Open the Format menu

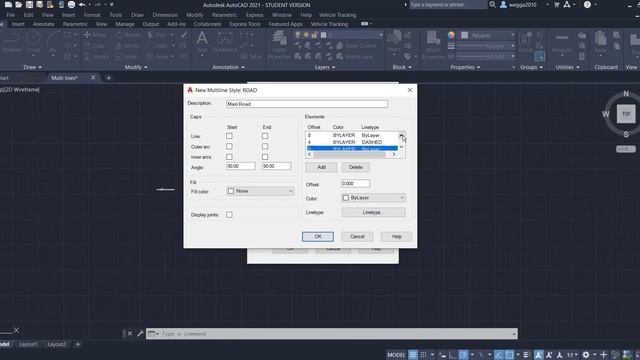(92, 15)
